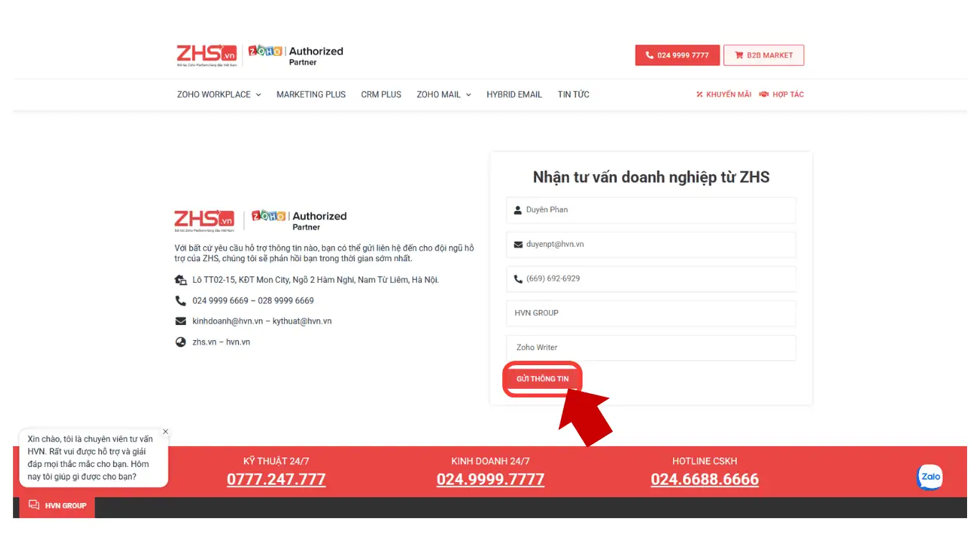Viewport: 980px width, 551px height.
Task: Open the HYBRID EMAIL navigation item
Action: (514, 94)
